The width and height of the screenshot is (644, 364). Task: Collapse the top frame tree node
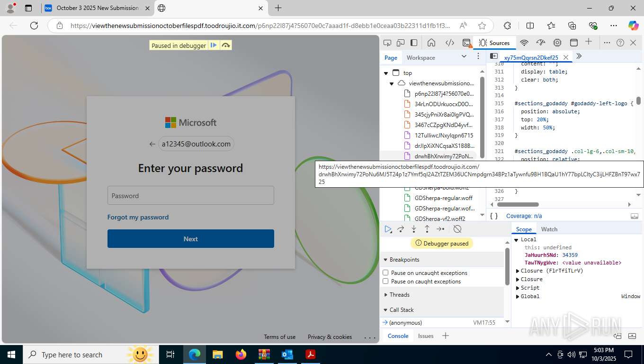tap(386, 73)
